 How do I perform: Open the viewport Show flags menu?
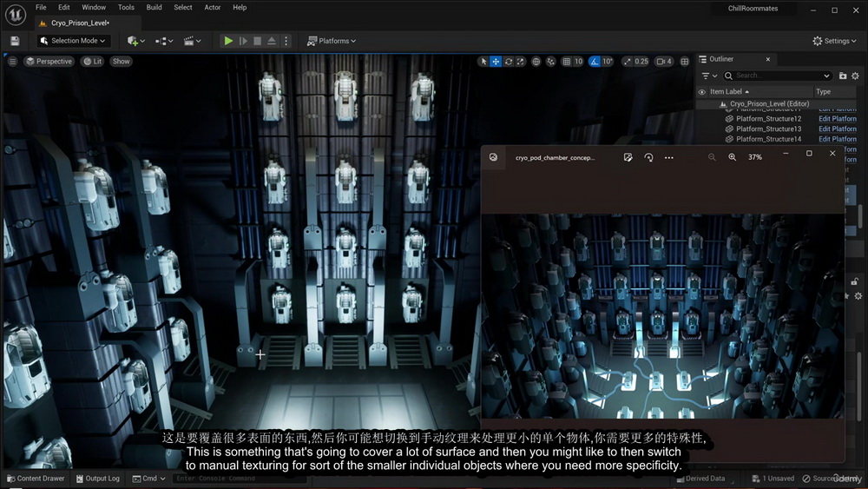[121, 62]
